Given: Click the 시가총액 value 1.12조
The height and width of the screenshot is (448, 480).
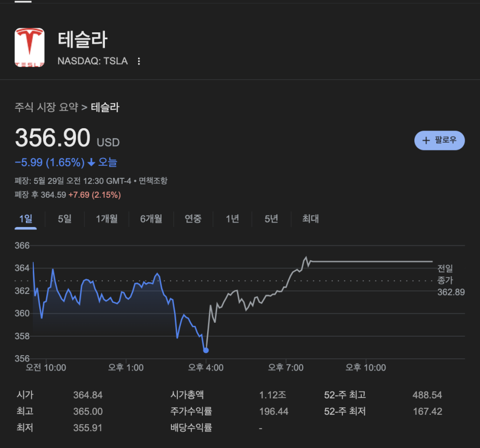Looking at the screenshot, I should (273, 395).
